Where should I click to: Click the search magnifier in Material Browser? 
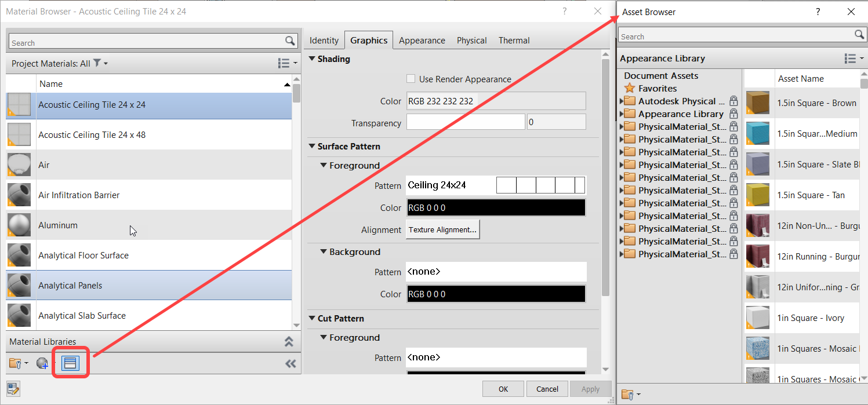point(290,41)
